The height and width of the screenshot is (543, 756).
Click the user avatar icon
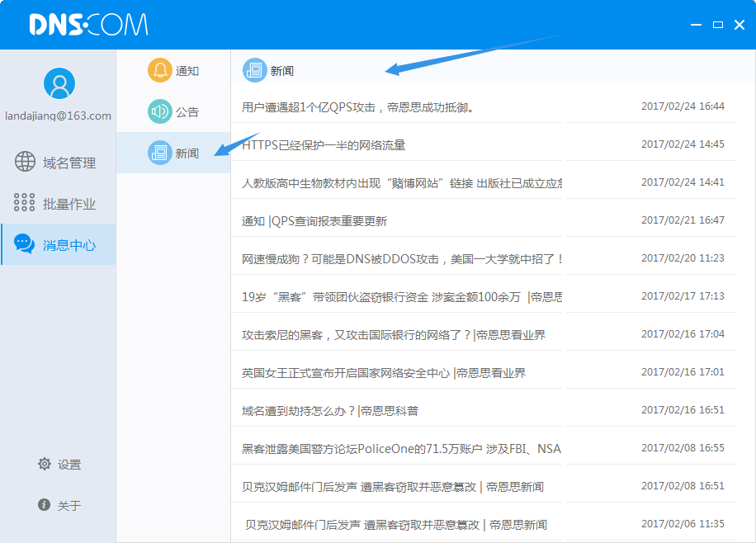(59, 83)
